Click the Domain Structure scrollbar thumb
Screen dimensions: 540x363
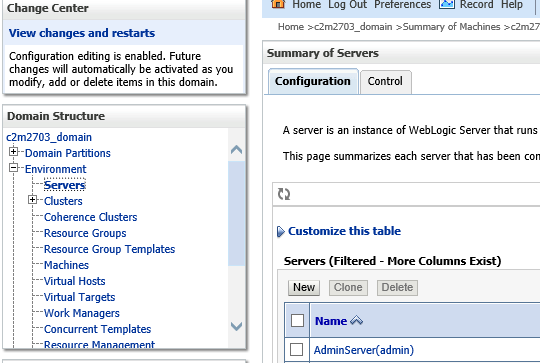236,214
